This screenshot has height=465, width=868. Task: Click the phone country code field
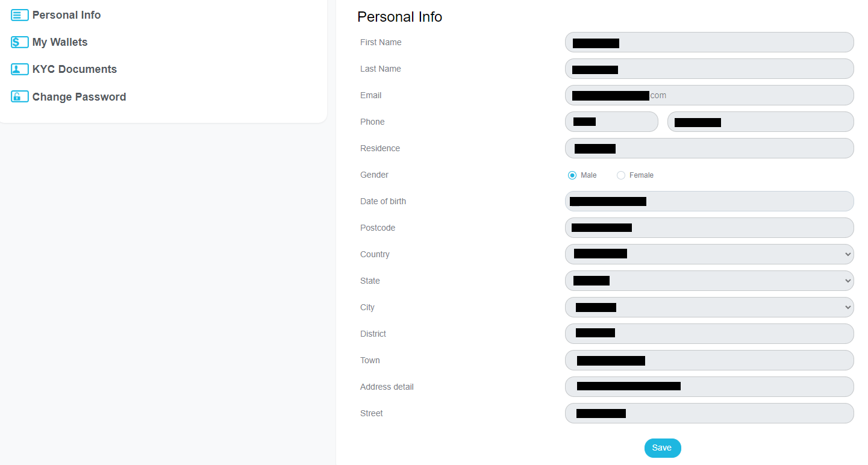pos(611,122)
